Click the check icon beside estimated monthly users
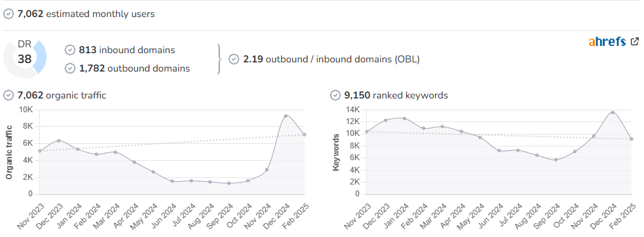The width and height of the screenshot is (644, 237). tap(9, 14)
